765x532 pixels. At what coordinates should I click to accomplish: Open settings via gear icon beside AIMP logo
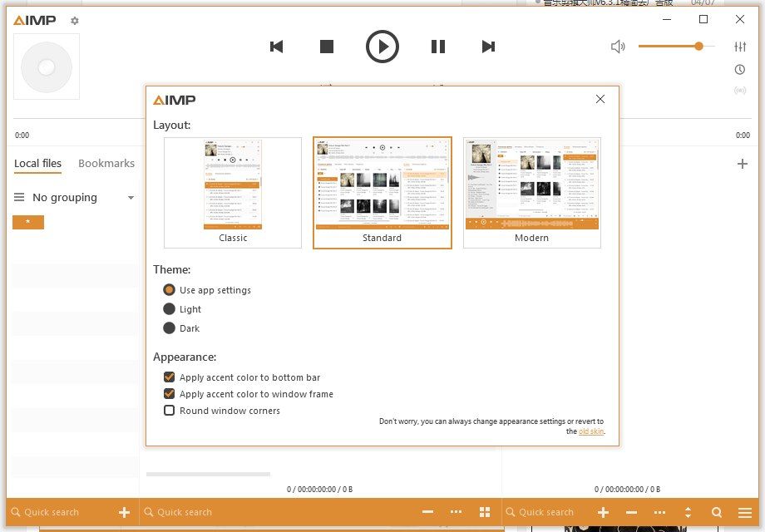75,21
